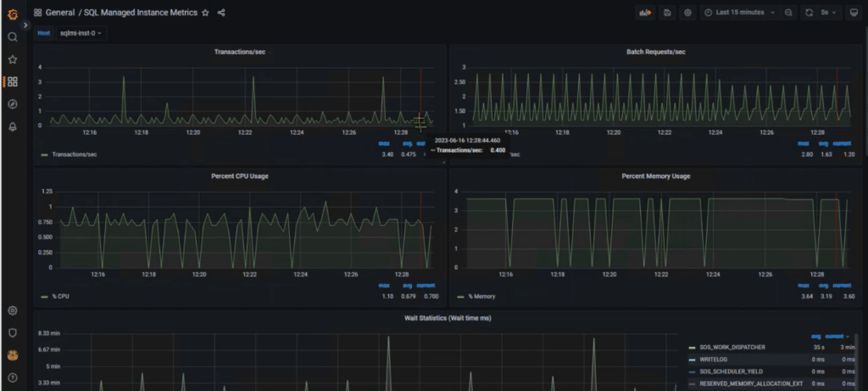
Task: Change Transactions/sec series color swatch
Action: (44, 155)
